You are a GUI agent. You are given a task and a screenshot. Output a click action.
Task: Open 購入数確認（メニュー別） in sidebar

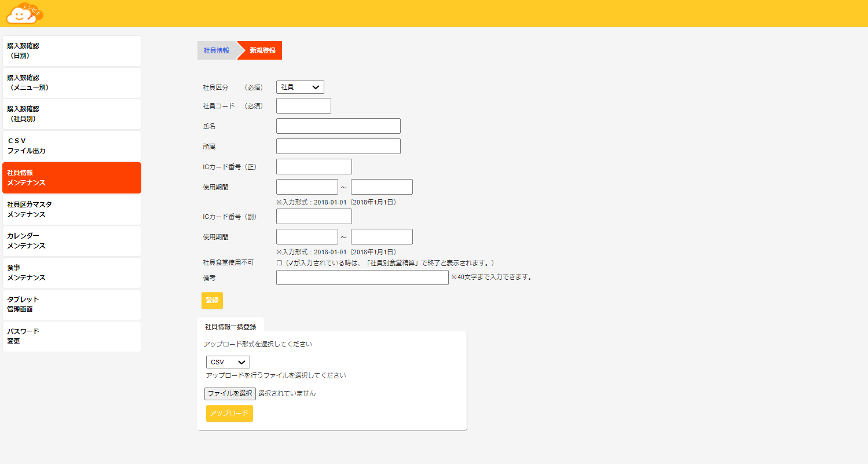[71, 83]
